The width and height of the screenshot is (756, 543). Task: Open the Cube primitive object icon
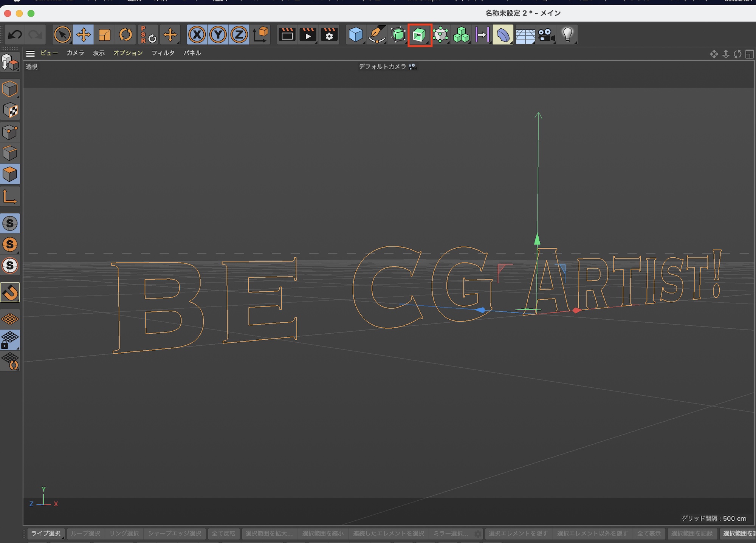[355, 35]
